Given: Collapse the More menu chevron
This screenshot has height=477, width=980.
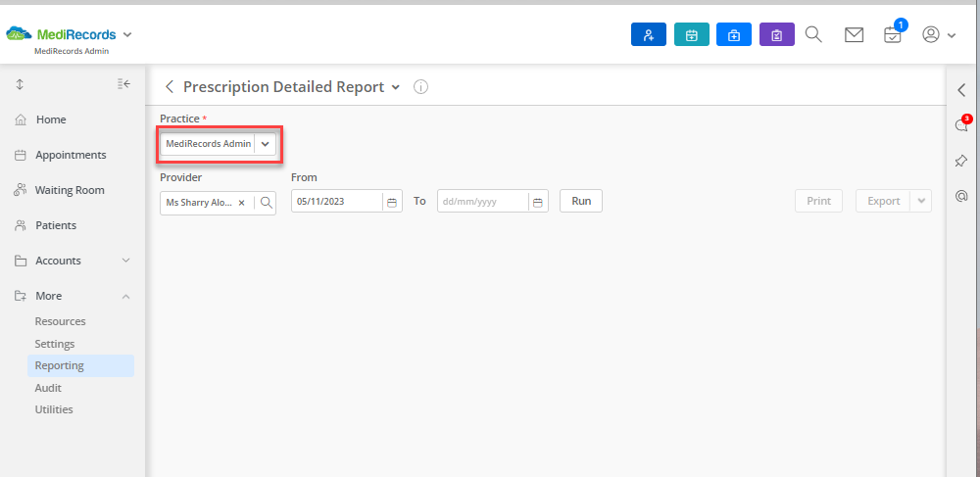Looking at the screenshot, I should (125, 296).
